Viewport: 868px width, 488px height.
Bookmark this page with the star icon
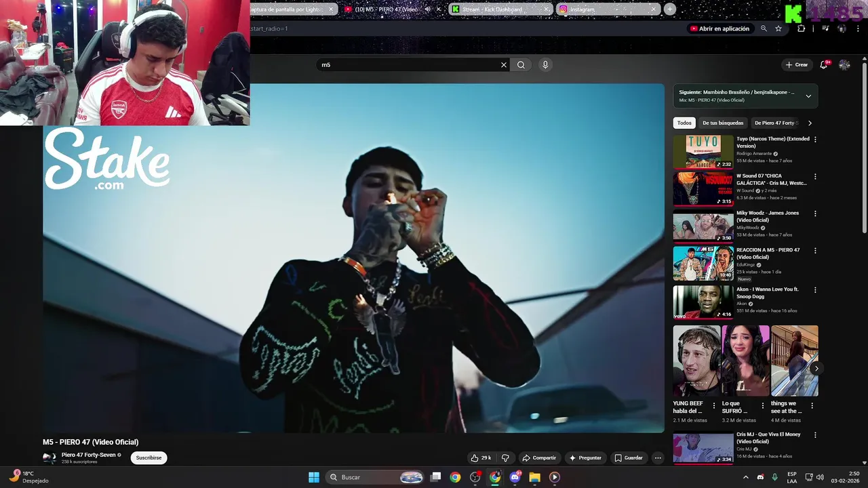click(x=778, y=28)
